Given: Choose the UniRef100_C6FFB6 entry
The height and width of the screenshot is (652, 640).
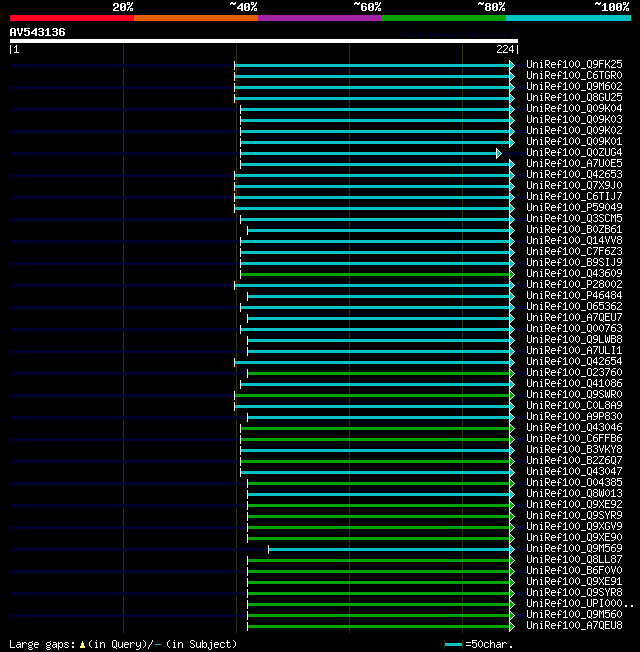Looking at the screenshot, I should tap(574, 438).
